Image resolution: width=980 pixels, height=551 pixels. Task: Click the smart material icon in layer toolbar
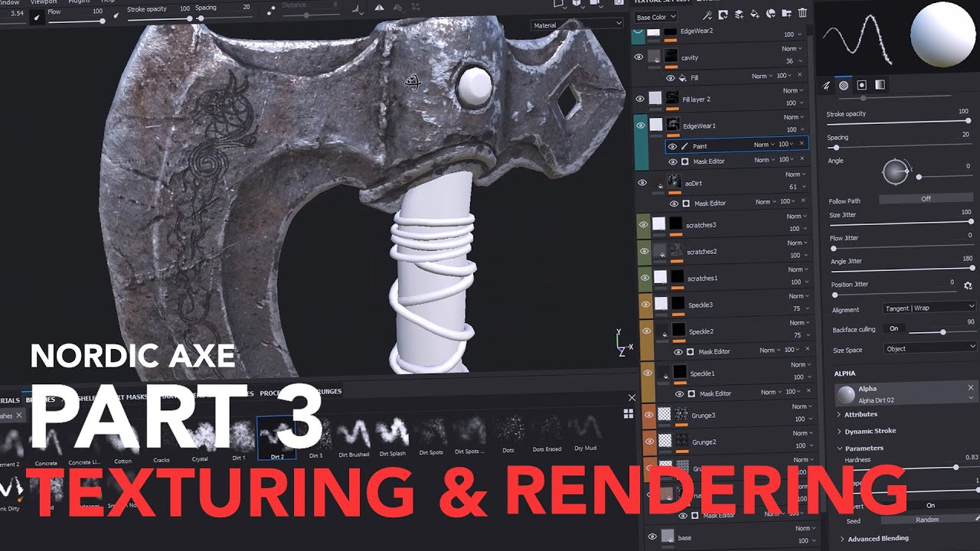click(771, 13)
